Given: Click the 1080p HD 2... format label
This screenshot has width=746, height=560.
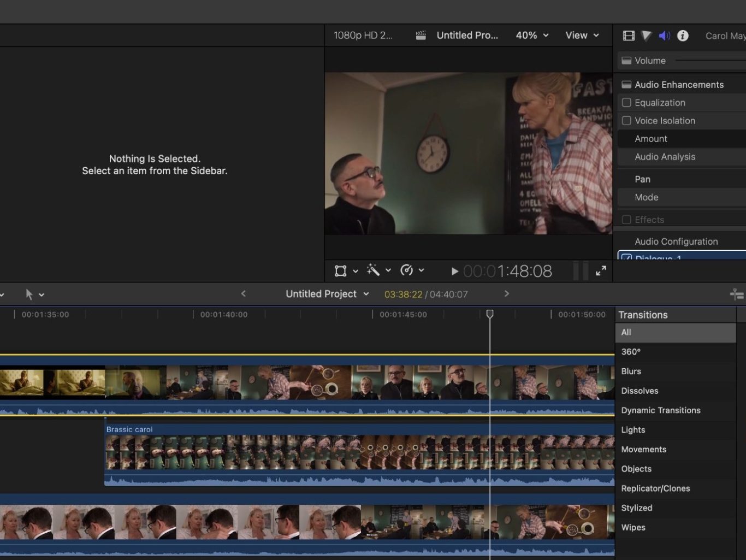Looking at the screenshot, I should click(363, 36).
